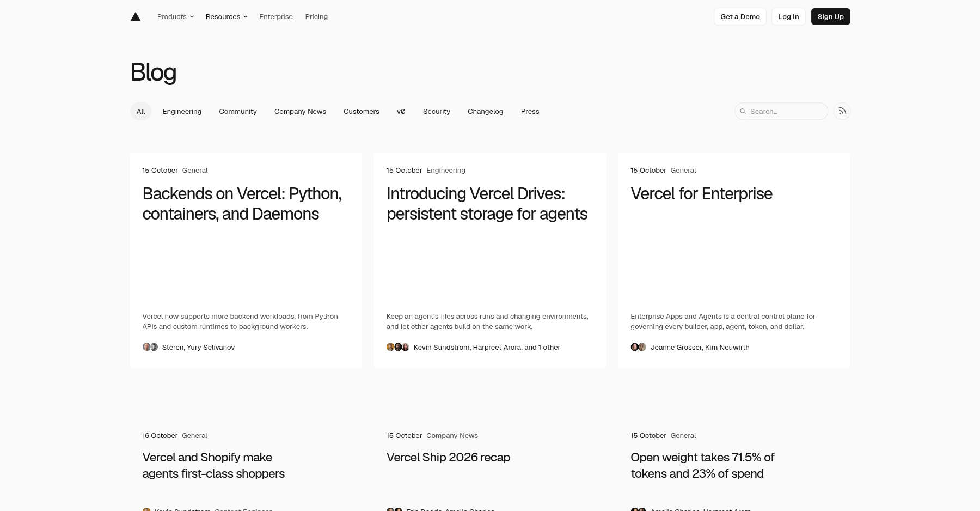Screen dimensions: 980x511
Task: Click the Log In button
Action: (x=788, y=16)
